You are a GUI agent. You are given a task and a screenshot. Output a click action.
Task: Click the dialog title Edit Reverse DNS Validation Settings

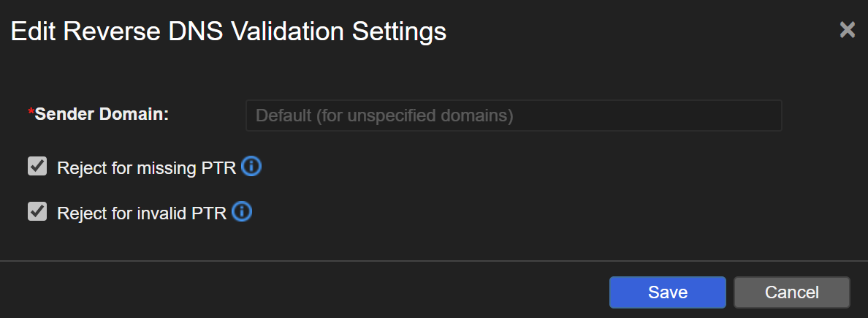(229, 31)
